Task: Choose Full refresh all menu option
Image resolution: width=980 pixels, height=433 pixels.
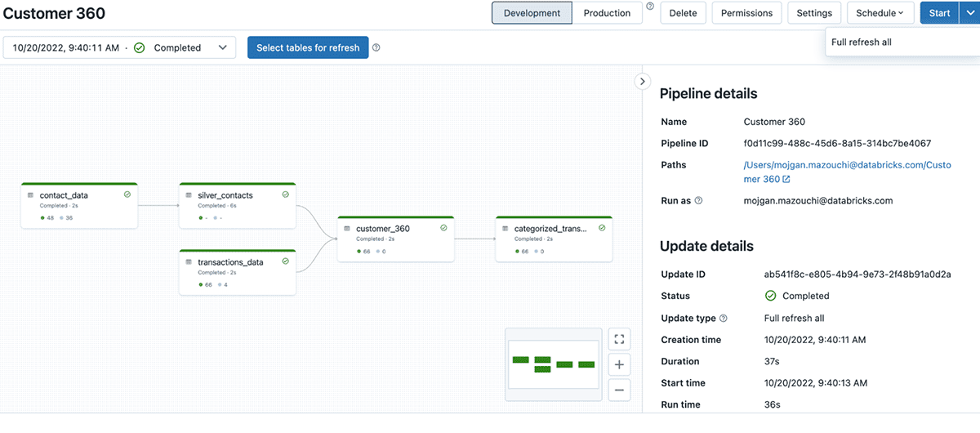Action: pos(861,42)
